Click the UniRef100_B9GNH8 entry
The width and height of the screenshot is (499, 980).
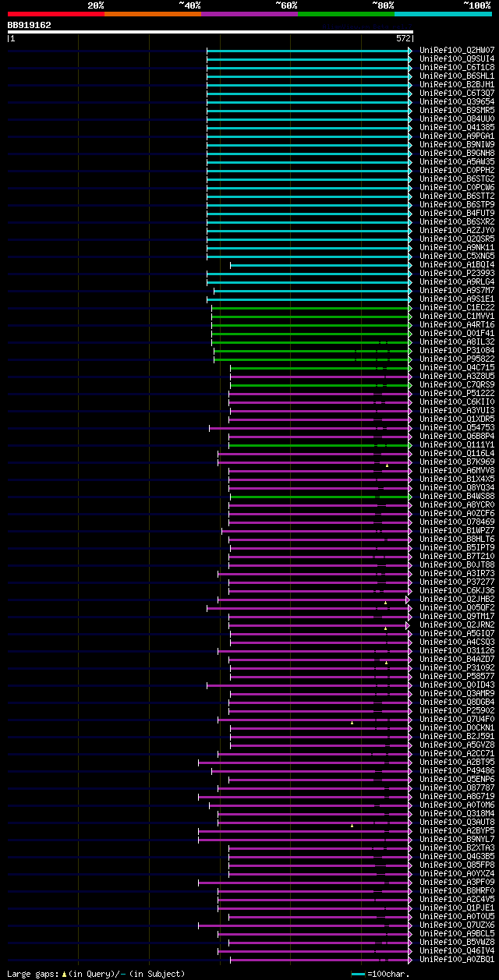tap(457, 154)
